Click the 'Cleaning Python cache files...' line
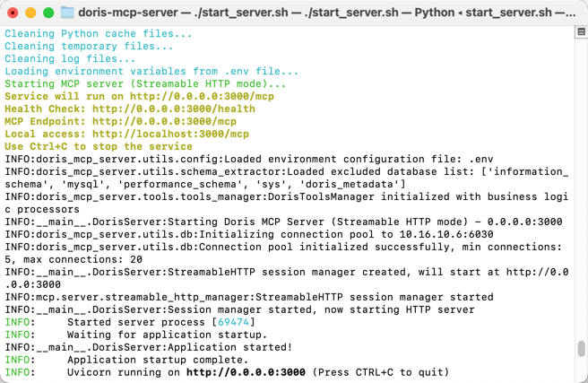The height and width of the screenshot is (383, 588). click(99, 34)
